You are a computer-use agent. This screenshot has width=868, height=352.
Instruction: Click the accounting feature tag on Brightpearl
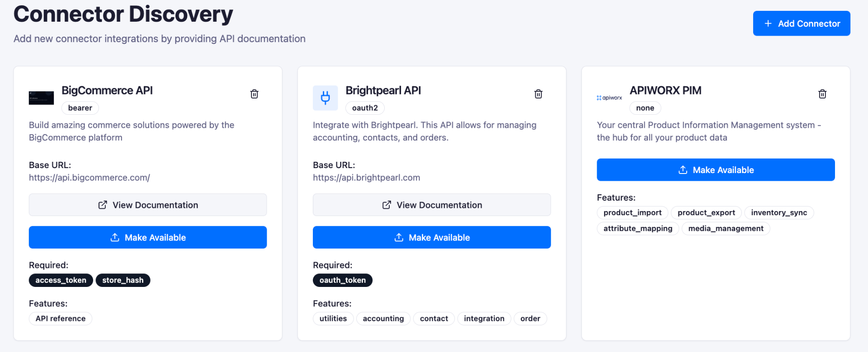383,319
